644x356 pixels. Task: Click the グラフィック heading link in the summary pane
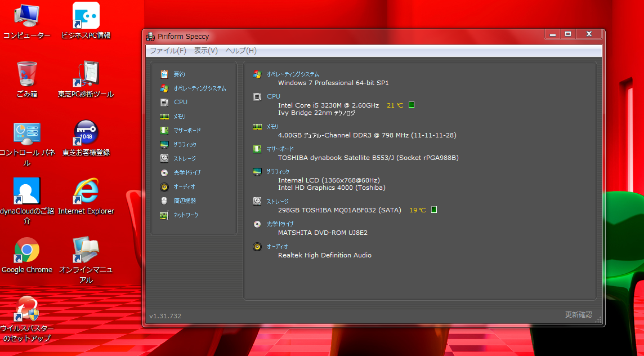point(278,171)
